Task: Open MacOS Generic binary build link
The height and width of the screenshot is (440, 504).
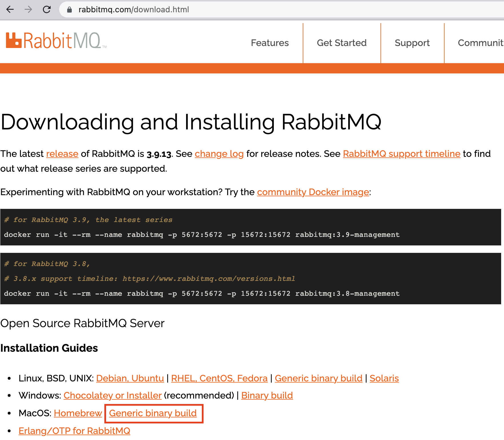Action: click(x=153, y=413)
